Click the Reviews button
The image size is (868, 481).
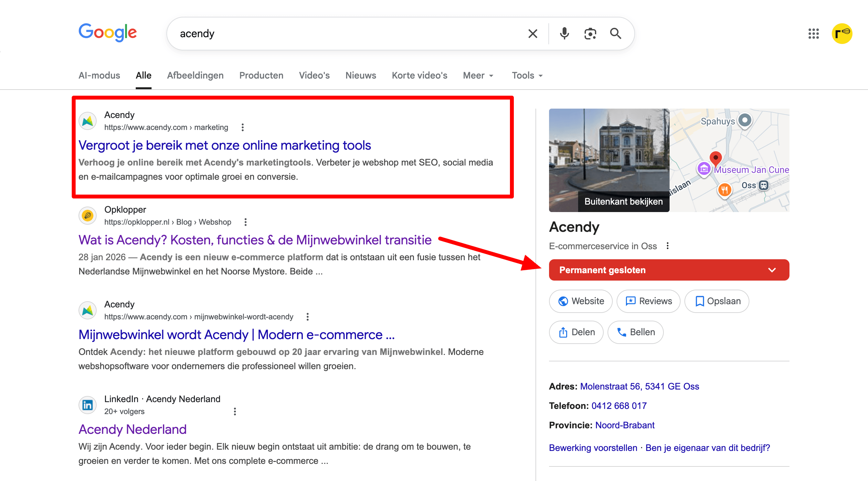tap(649, 301)
